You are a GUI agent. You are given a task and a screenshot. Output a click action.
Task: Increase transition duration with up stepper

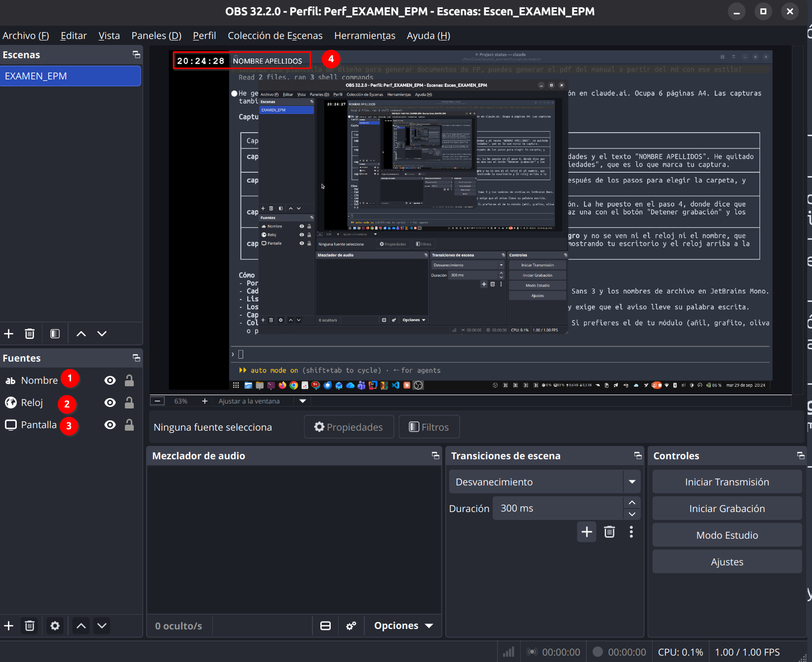click(x=632, y=503)
